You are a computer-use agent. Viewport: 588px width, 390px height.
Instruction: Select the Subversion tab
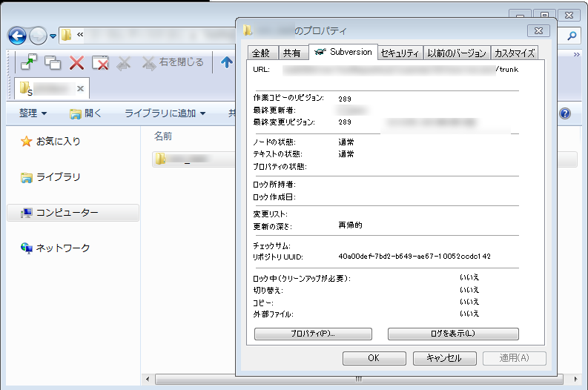coord(343,52)
